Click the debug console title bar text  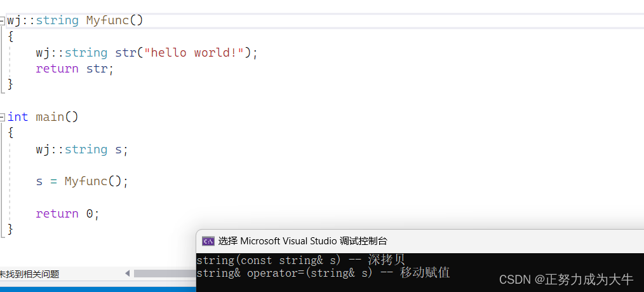point(302,241)
